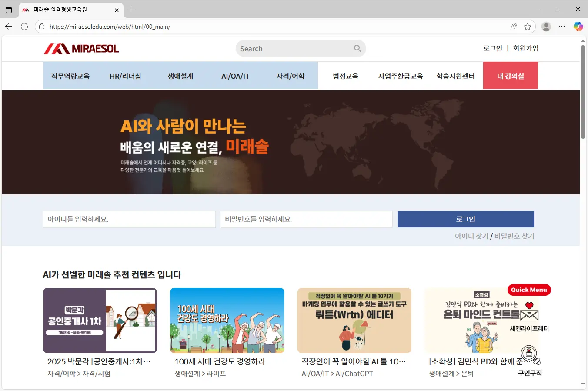
Task: Click title 2025 박문각 [공인중개사:1차…
Action: pyautogui.click(x=99, y=361)
